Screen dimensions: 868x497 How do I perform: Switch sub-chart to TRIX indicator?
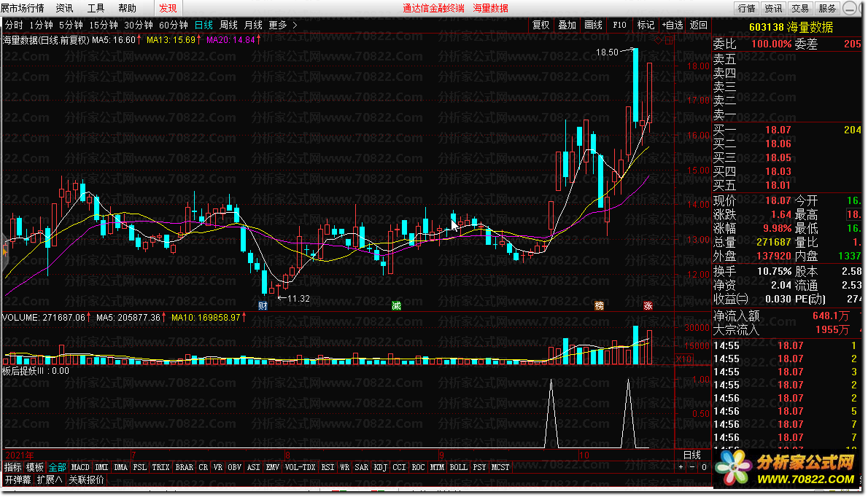pyautogui.click(x=160, y=467)
